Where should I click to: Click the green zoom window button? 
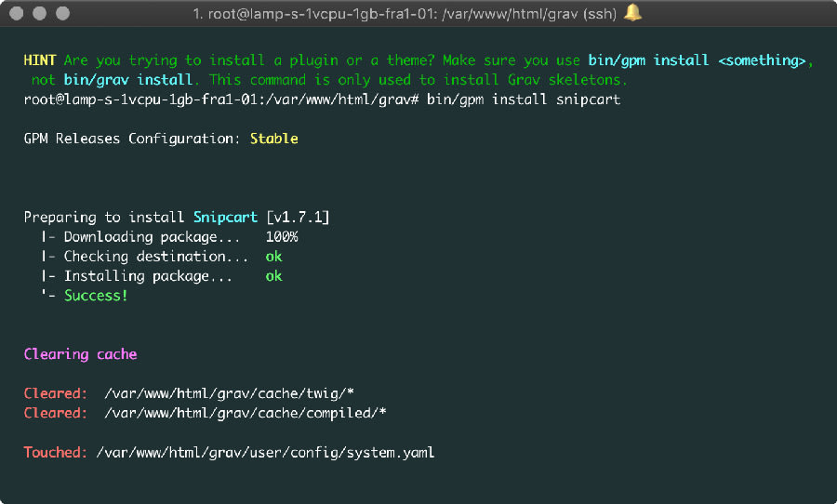(63, 13)
